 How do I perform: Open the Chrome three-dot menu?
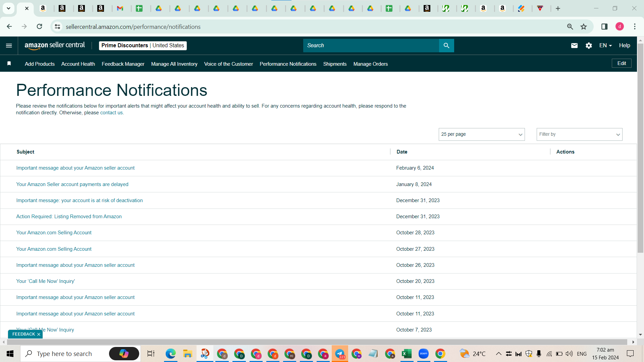click(x=635, y=26)
